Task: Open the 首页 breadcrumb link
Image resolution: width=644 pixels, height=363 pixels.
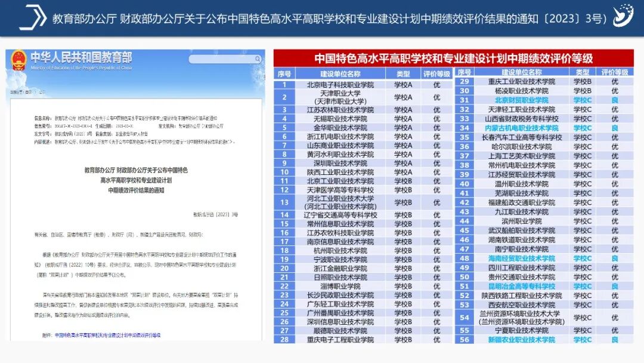Action: tap(29, 93)
